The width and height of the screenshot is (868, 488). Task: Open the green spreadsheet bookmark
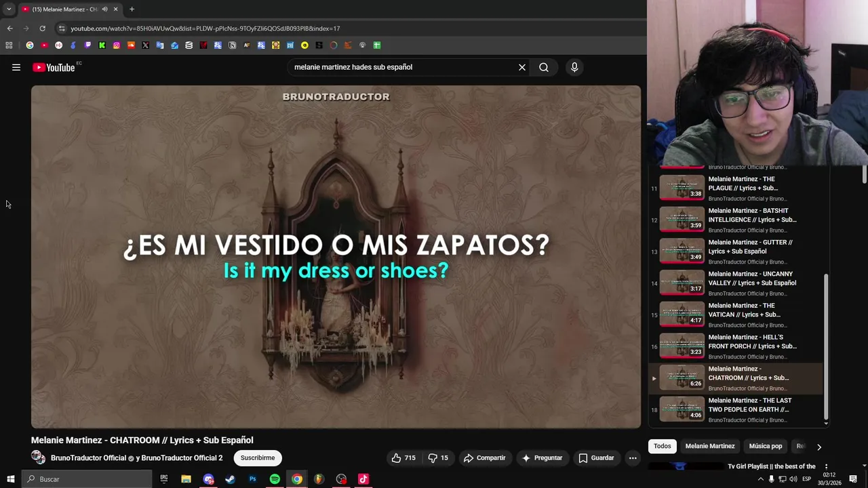pos(377,45)
